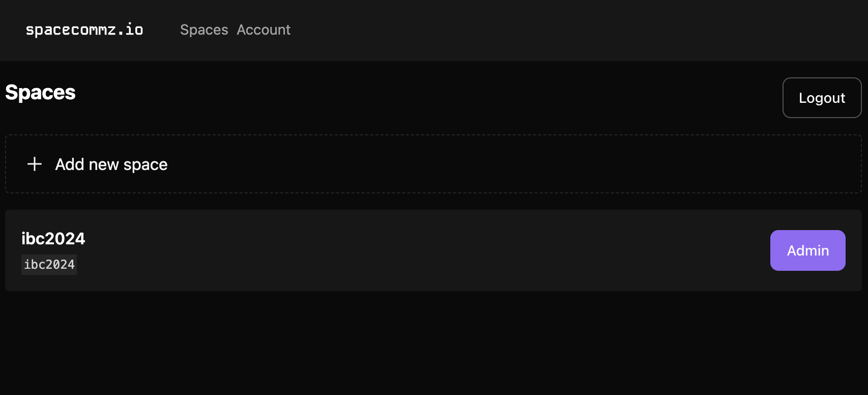This screenshot has height=395, width=868.
Task: Click the spacecommz.io logo
Action: pyautogui.click(x=84, y=30)
